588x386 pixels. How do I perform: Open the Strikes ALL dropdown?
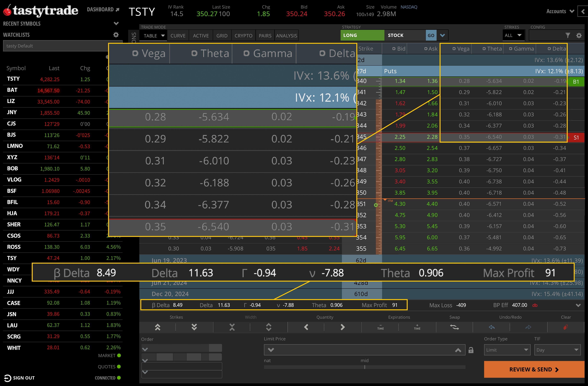pos(513,35)
